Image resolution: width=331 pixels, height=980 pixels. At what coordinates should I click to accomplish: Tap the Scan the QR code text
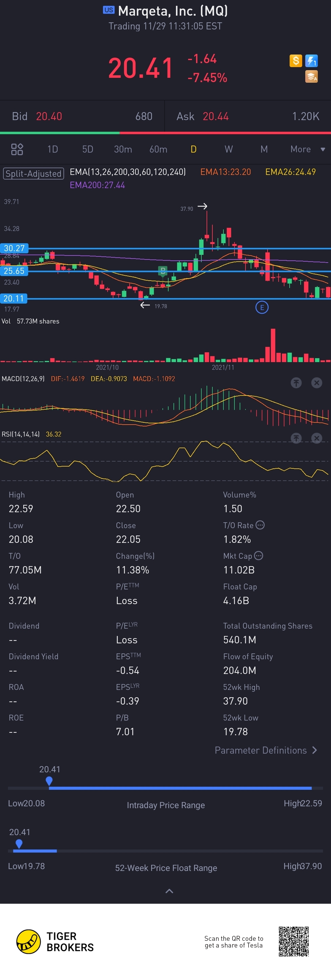pyautogui.click(x=234, y=942)
